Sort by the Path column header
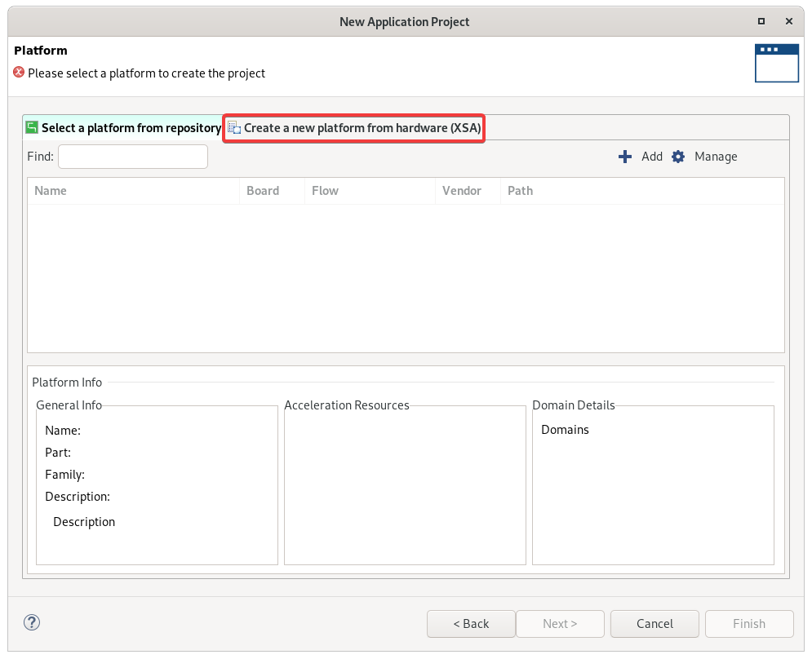 click(642, 191)
